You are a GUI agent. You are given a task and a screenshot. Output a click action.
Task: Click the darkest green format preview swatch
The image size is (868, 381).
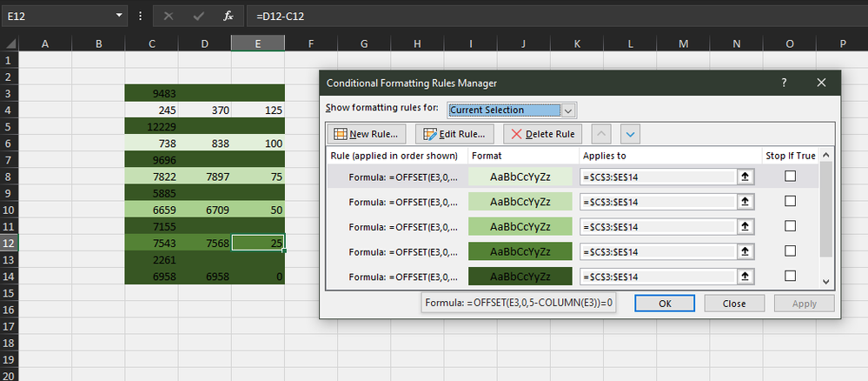520,277
